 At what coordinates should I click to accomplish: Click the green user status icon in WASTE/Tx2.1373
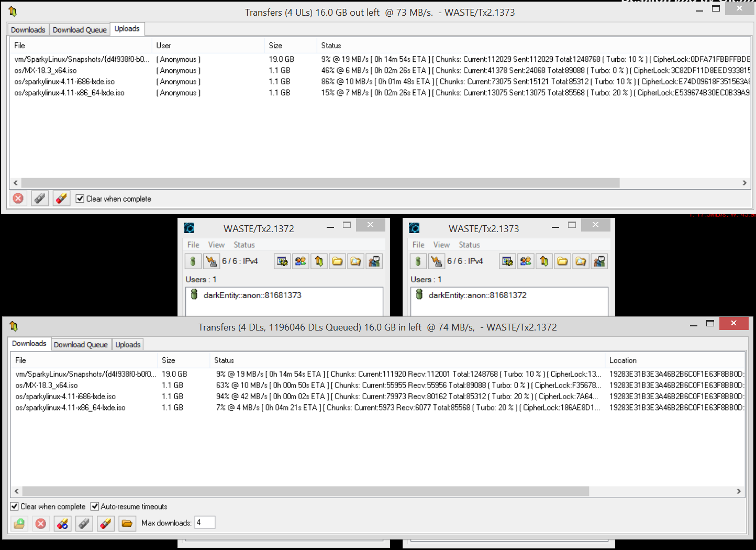point(418,261)
